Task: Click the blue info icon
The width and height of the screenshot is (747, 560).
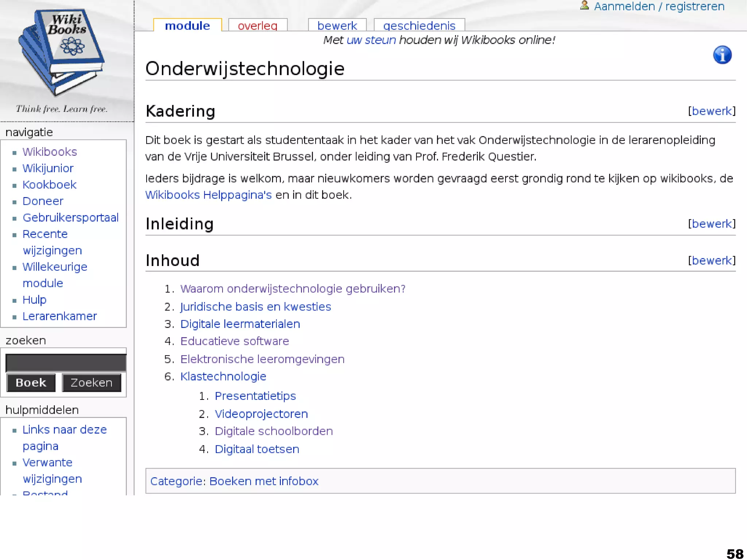Action: [722, 55]
